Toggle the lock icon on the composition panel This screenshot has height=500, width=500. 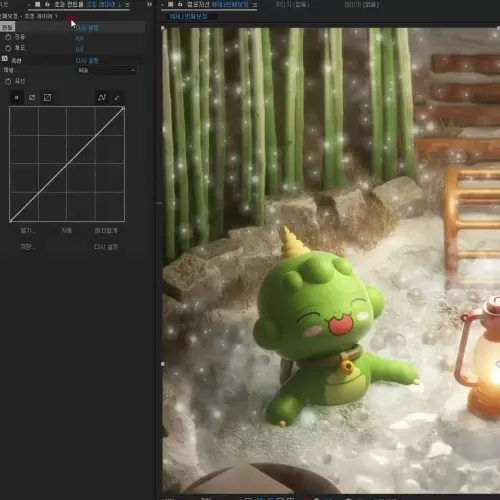click(180, 4)
